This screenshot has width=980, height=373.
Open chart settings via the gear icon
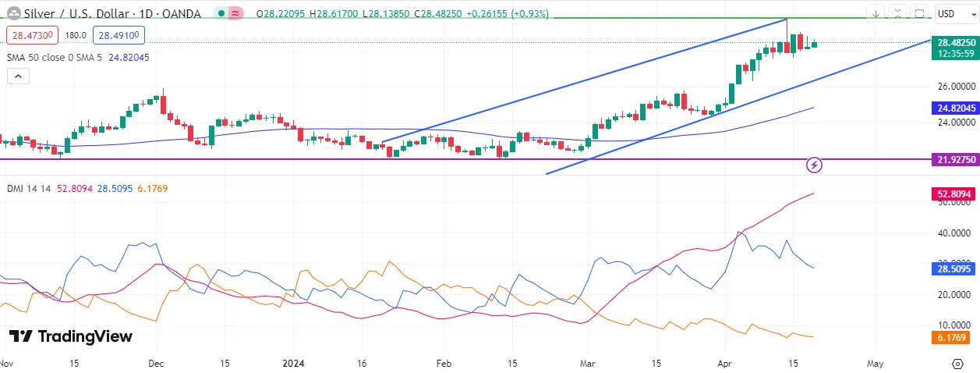click(957, 364)
